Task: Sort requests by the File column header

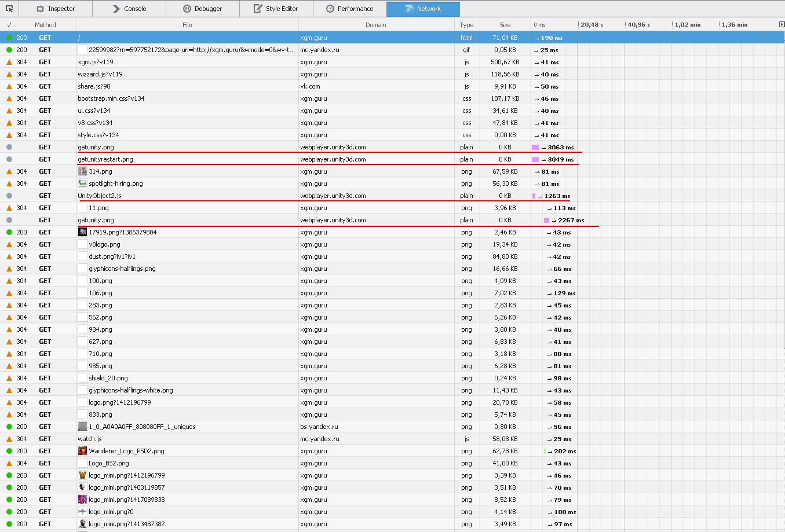Action: (x=187, y=25)
